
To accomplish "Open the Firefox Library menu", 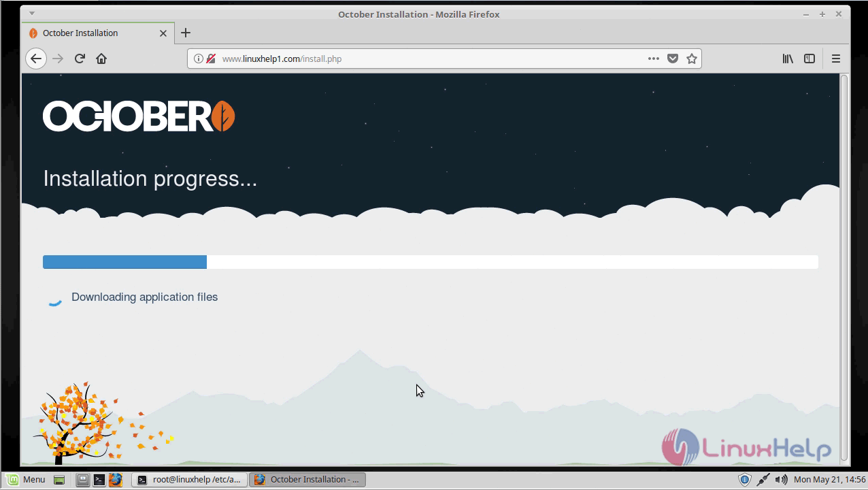I will (788, 59).
